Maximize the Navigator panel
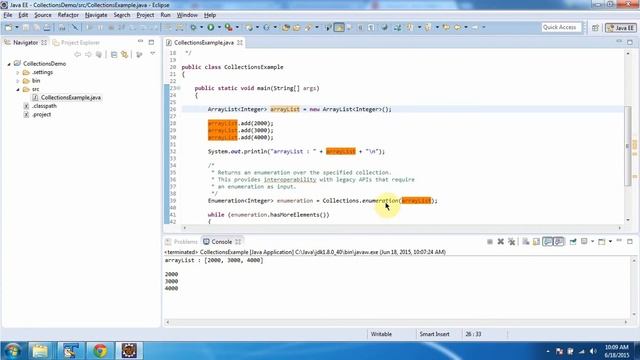Viewport: 640px width, 360px height. [x=151, y=42]
